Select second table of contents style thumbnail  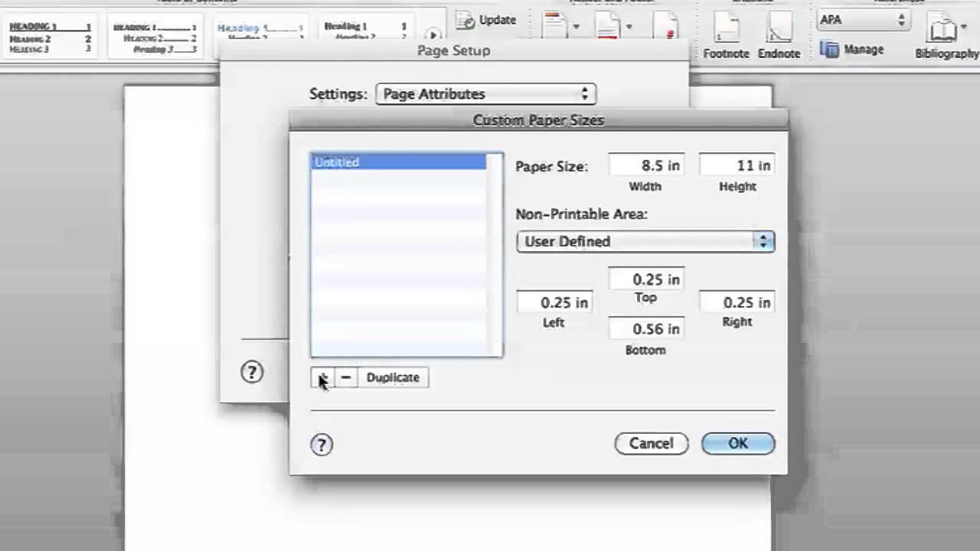pyautogui.click(x=155, y=37)
